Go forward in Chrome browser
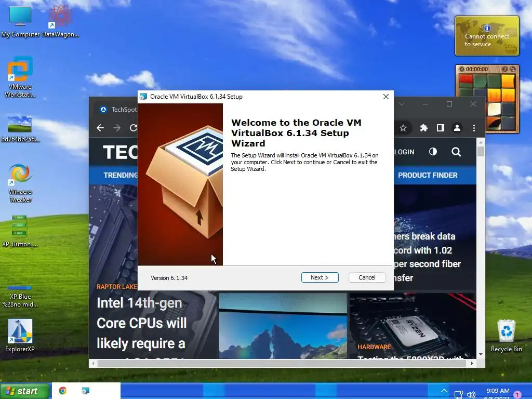Screen dimensions: 532x399 [x=117, y=128]
